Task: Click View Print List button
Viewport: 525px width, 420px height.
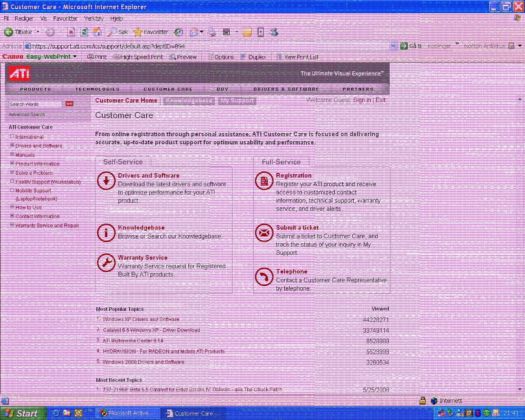Action: [x=298, y=57]
